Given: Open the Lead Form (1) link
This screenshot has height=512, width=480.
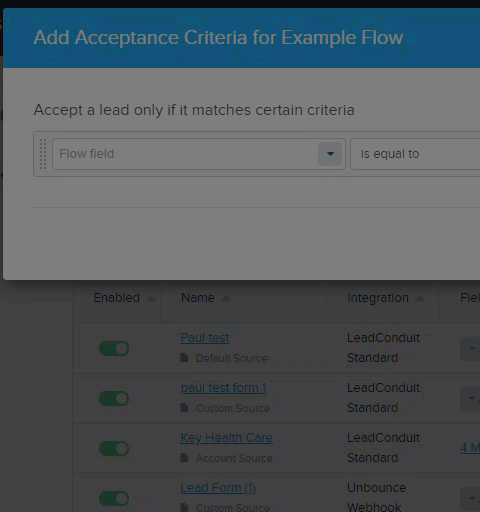Looking at the screenshot, I should coord(218,488).
